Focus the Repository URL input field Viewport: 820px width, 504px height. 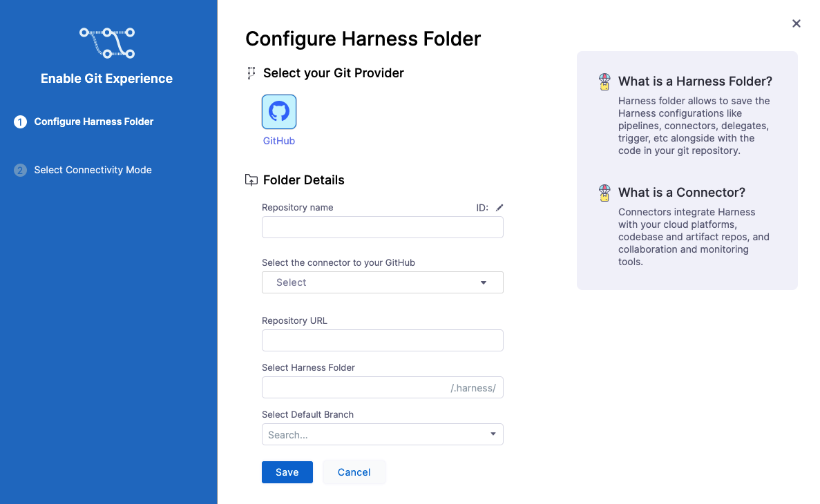pos(382,340)
